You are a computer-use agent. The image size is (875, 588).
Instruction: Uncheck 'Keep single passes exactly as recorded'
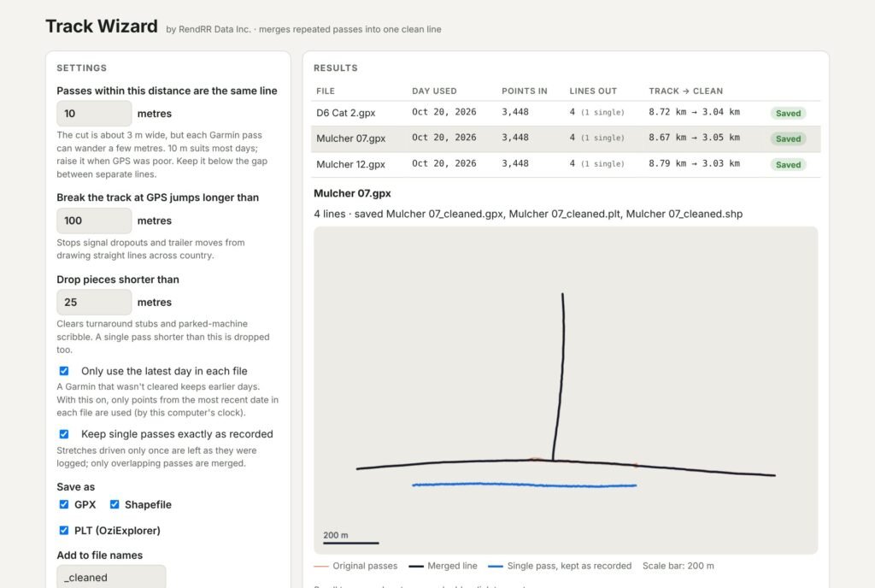click(64, 434)
